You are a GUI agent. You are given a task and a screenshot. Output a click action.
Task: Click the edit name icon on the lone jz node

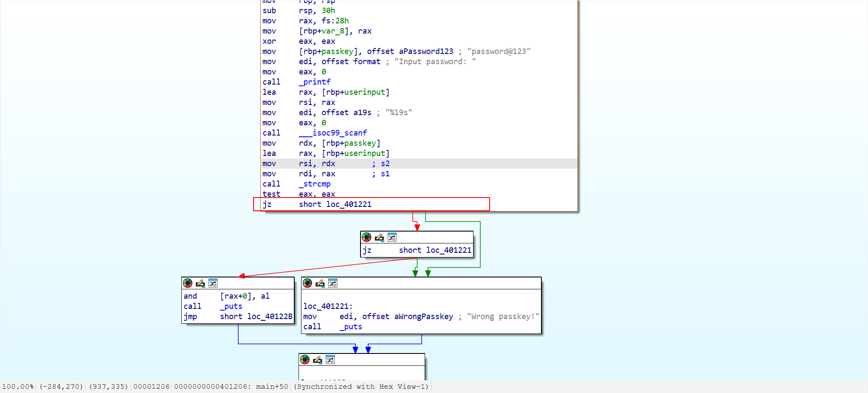379,237
